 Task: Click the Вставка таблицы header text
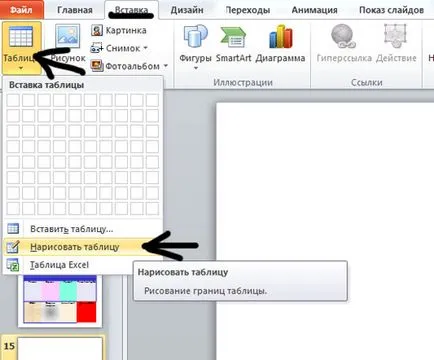coord(46,85)
